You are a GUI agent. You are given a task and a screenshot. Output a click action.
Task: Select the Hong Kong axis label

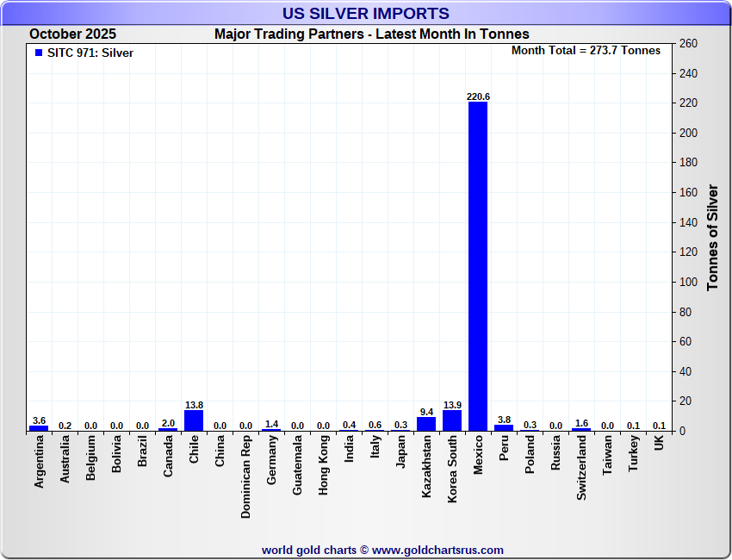pos(324,466)
